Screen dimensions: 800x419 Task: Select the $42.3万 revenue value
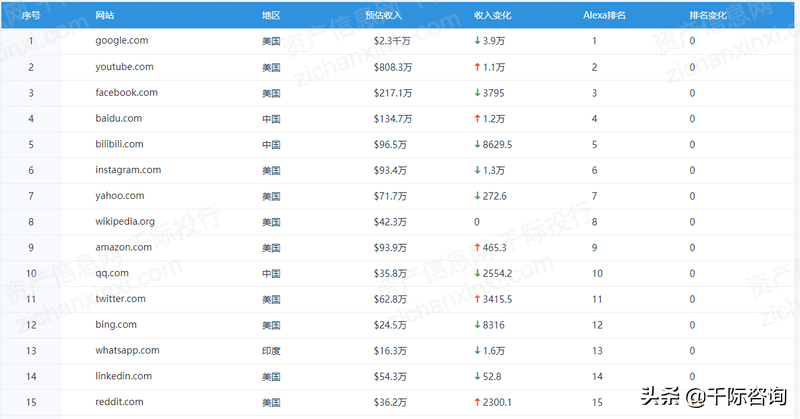click(x=390, y=222)
